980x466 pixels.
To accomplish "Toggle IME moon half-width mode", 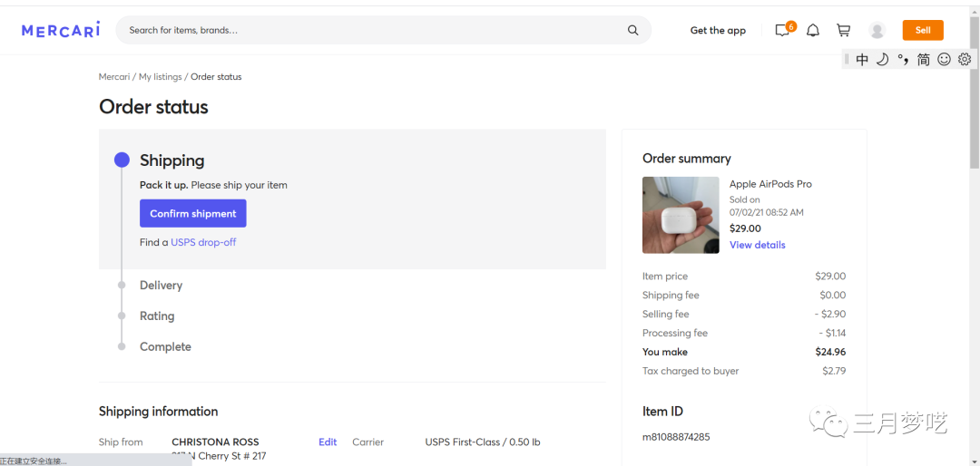I will (882, 59).
